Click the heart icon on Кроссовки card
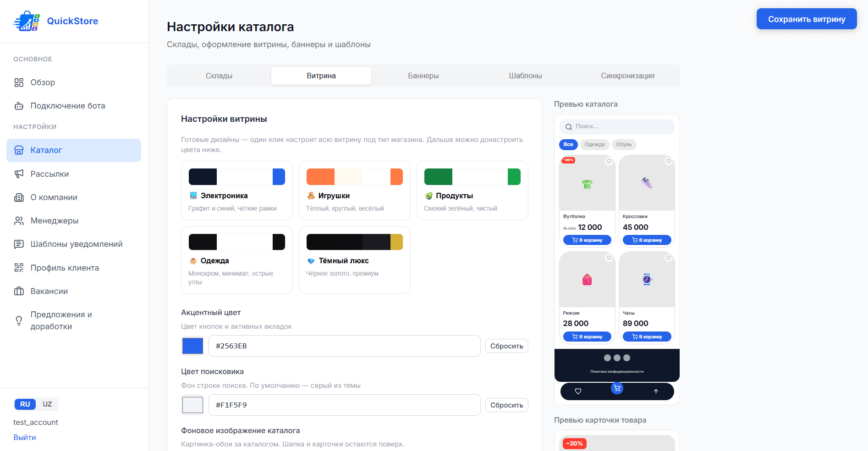868x451 pixels. [x=669, y=161]
